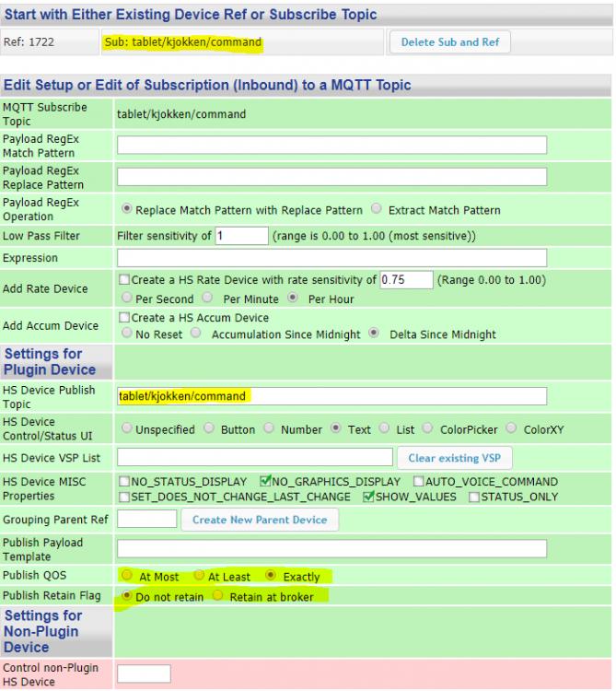Check the STATUS_ONLY property box

pyautogui.click(x=474, y=498)
